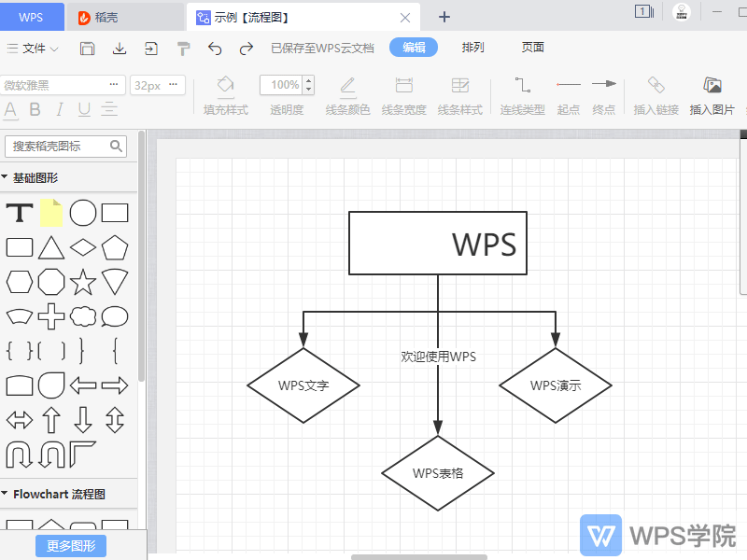Select the five-point star shape
This screenshot has width=747, height=560.
coord(83,282)
